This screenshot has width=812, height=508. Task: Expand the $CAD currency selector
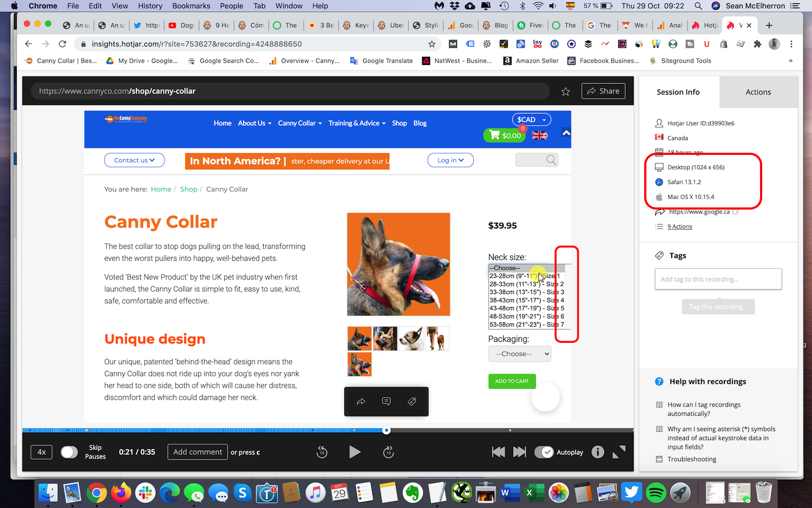click(x=531, y=120)
